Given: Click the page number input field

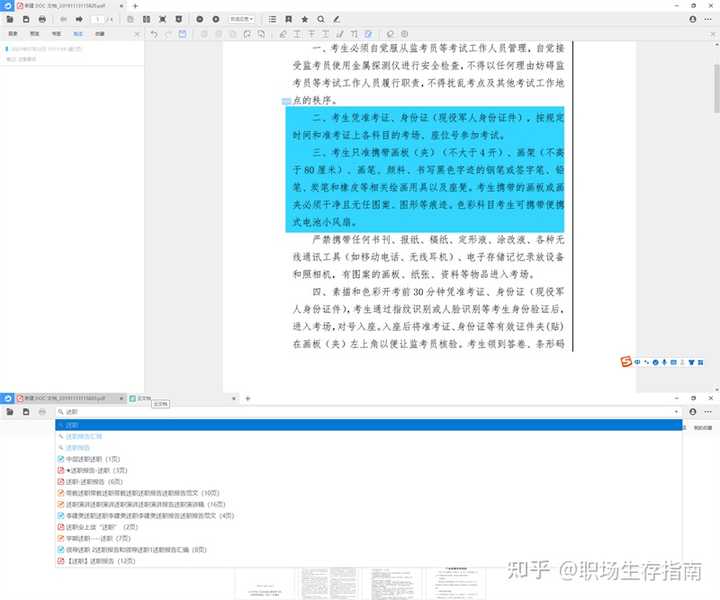Looking at the screenshot, I should click(97, 19).
